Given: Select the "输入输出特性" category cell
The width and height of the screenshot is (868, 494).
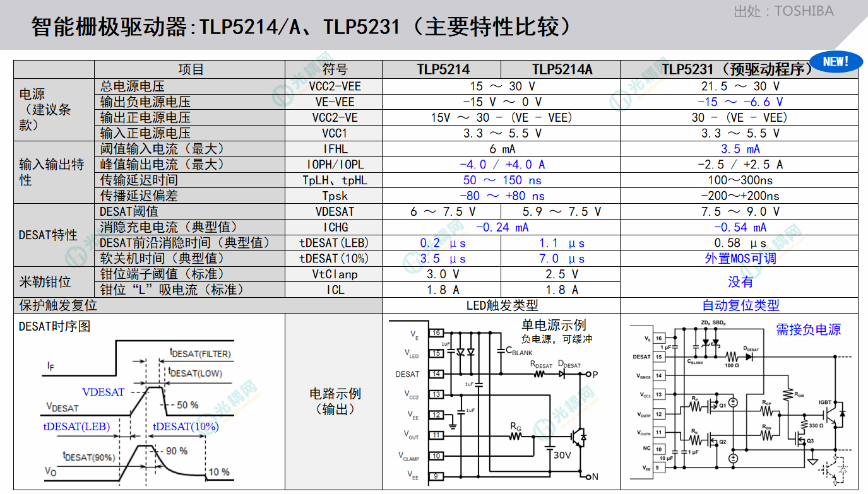Looking at the screenshot, I should click(x=54, y=172).
